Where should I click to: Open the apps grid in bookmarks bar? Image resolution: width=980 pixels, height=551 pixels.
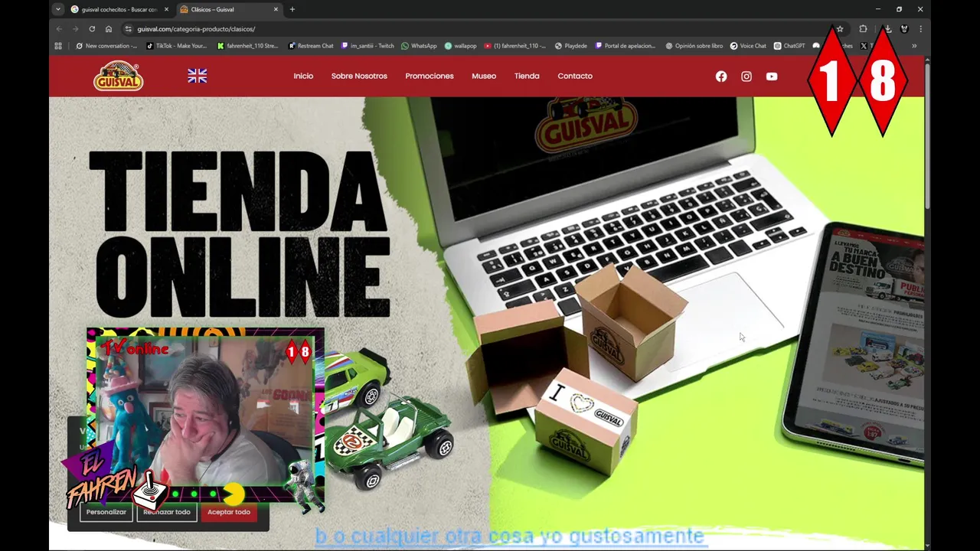(x=58, y=46)
